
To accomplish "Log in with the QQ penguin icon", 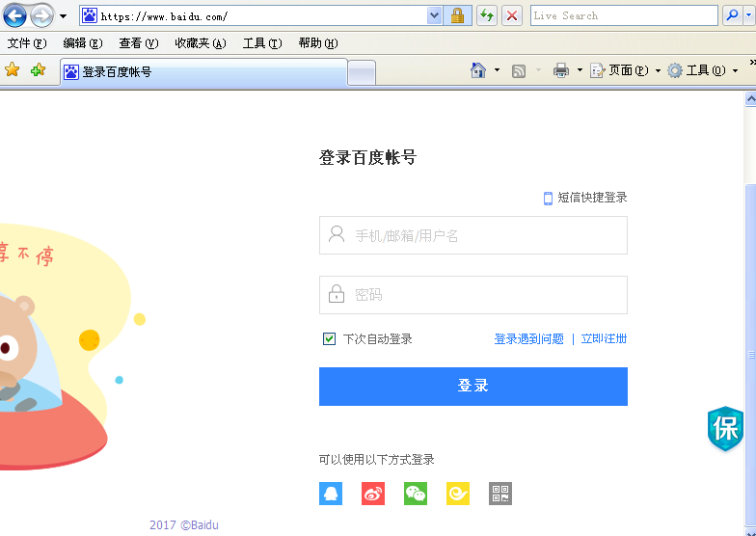I will pyautogui.click(x=331, y=494).
